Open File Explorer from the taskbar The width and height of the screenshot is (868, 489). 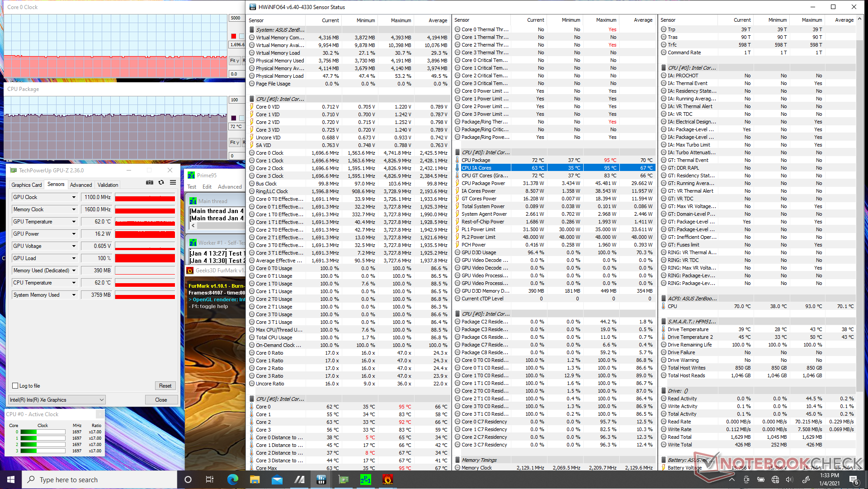pyautogui.click(x=255, y=480)
